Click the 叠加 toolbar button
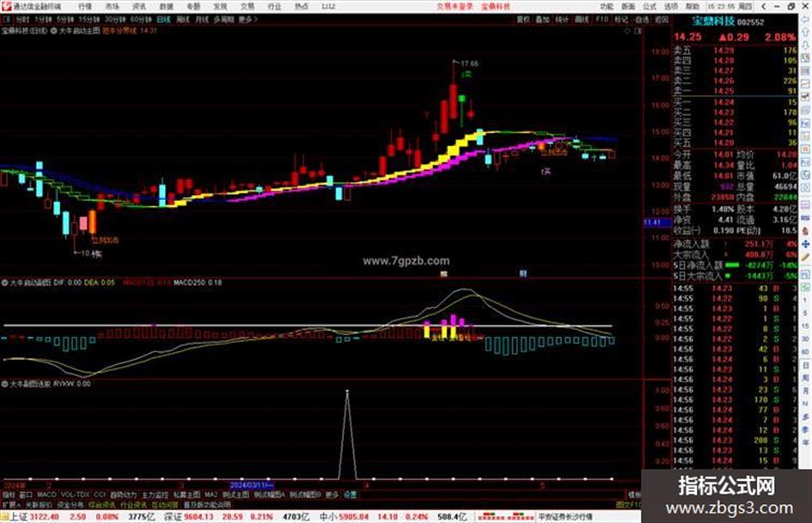812x523 pixels. [542, 19]
